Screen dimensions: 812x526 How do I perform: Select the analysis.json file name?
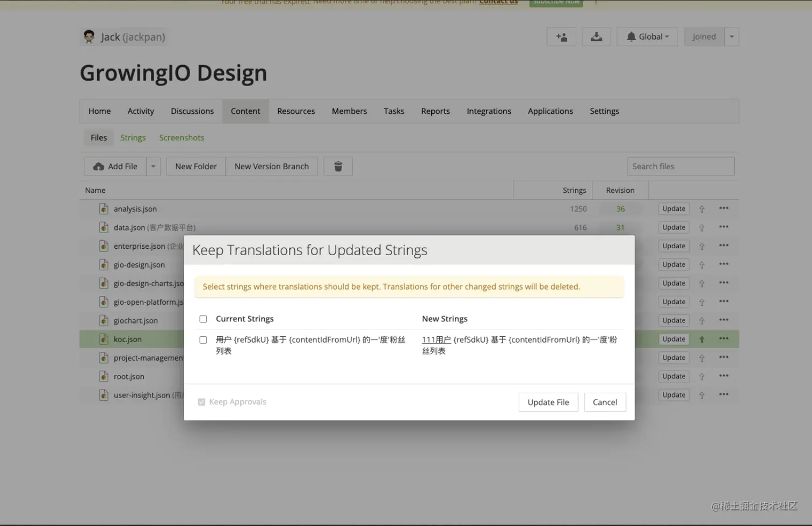coord(135,209)
